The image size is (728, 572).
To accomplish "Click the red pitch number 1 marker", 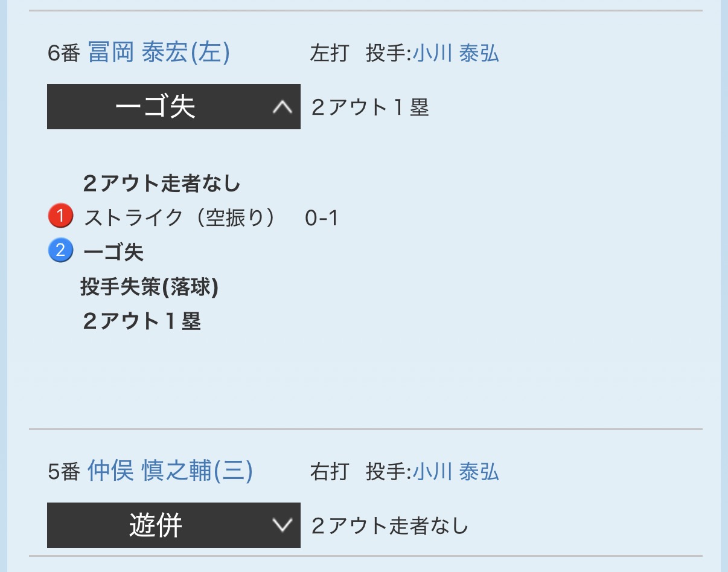I will (60, 216).
